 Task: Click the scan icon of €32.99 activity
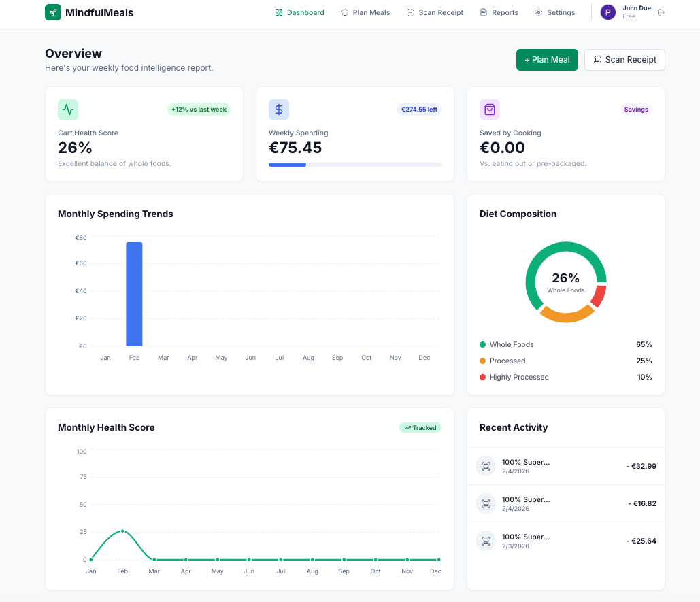[x=486, y=466]
